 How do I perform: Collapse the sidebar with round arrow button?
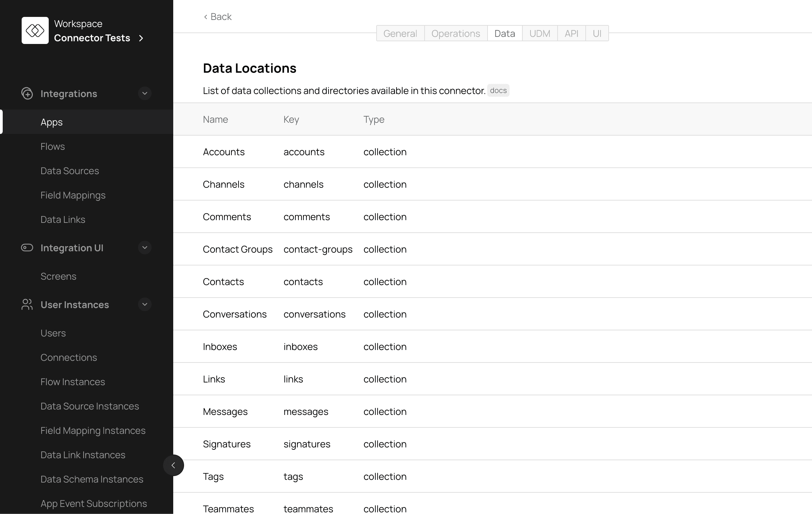[173, 465]
